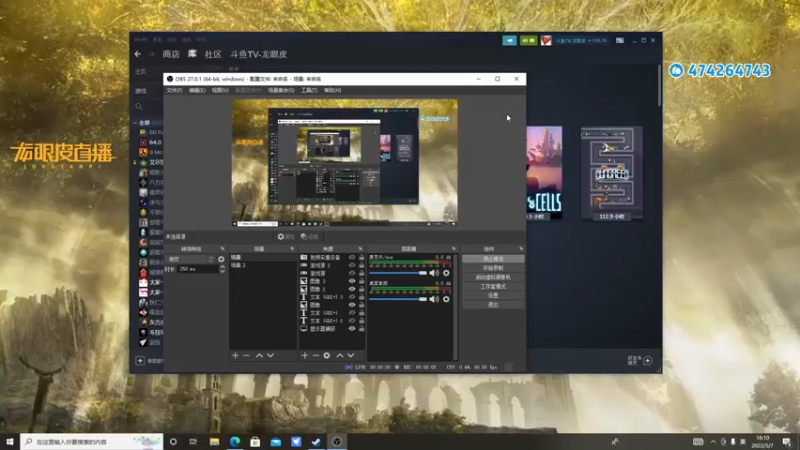The image size is (800, 450).
Task: Mute the 桌面音频 speaker icon
Action: tap(434, 299)
